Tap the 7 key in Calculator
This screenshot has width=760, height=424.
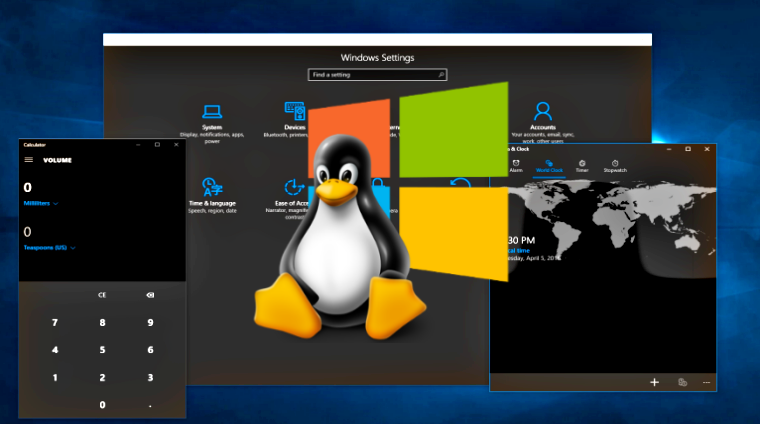(x=55, y=323)
